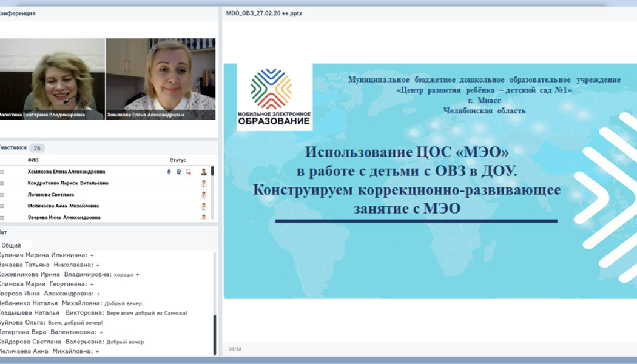Click Хомякова Елена's screen sharing disabled icon
The image size is (637, 364).
[x=189, y=172]
